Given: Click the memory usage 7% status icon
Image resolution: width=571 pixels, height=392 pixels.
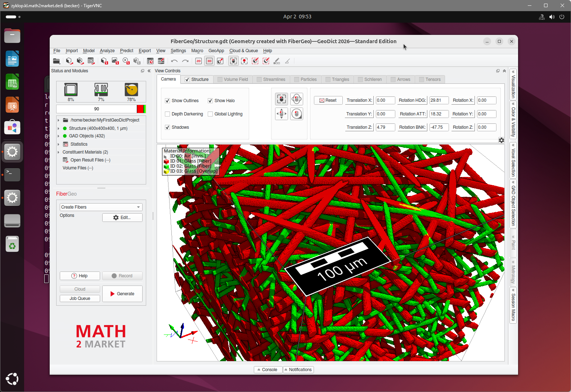Looking at the screenshot, I should (x=101, y=90).
